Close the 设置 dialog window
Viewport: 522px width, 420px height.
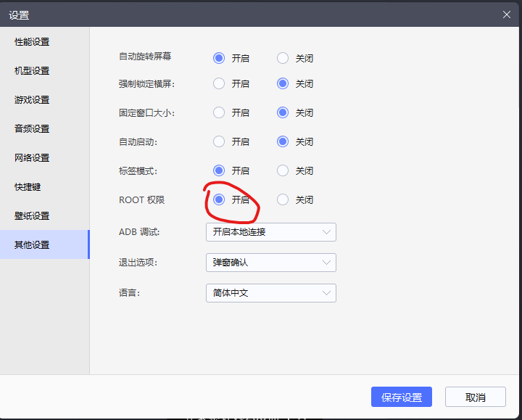(507, 14)
